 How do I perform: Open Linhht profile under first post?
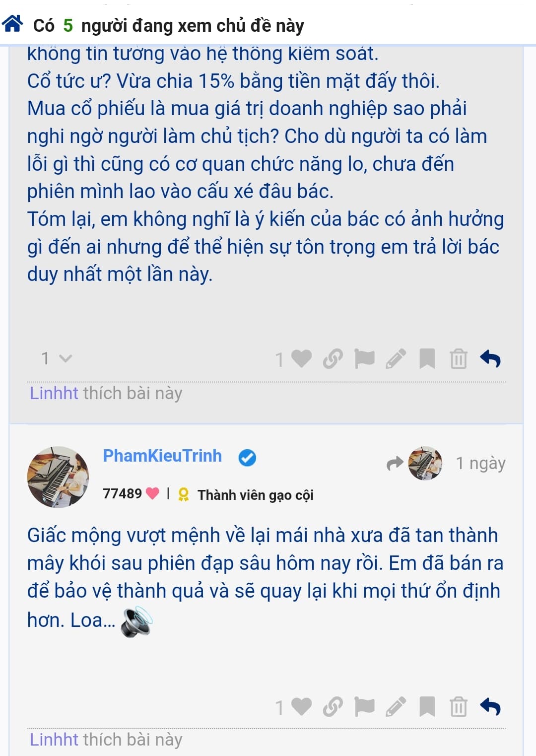tap(54, 393)
